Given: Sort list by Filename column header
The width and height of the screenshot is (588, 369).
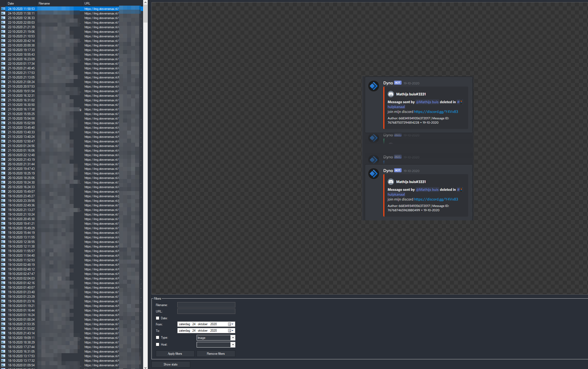Looking at the screenshot, I should coord(44,3).
